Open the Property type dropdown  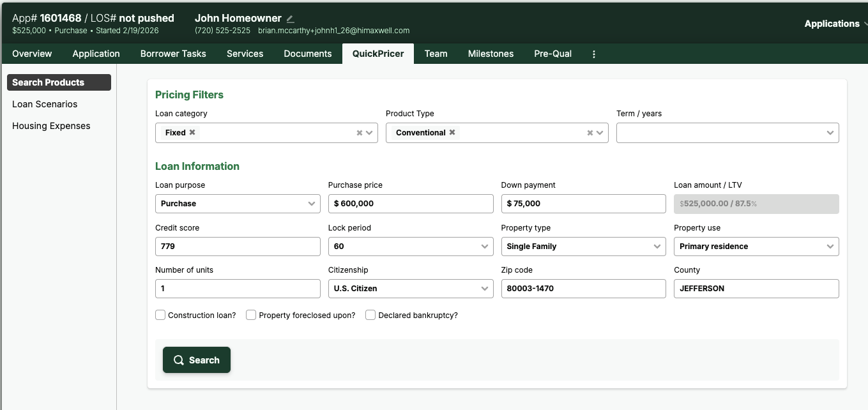[583, 247]
